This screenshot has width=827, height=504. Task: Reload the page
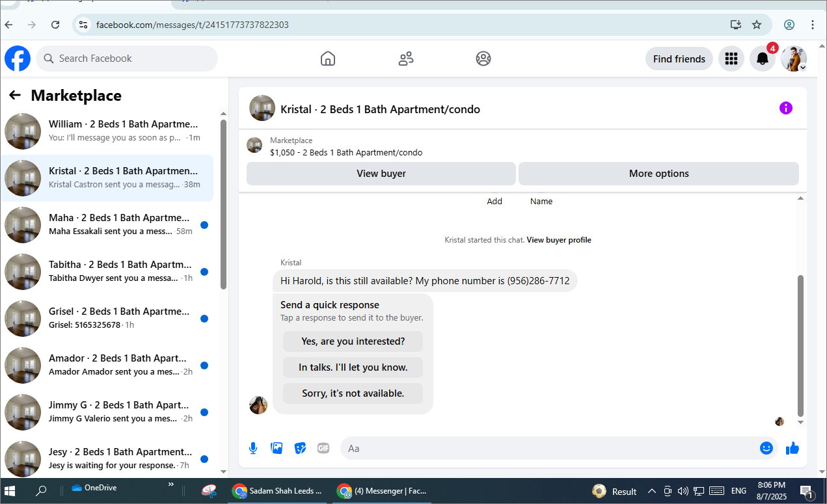coord(55,25)
